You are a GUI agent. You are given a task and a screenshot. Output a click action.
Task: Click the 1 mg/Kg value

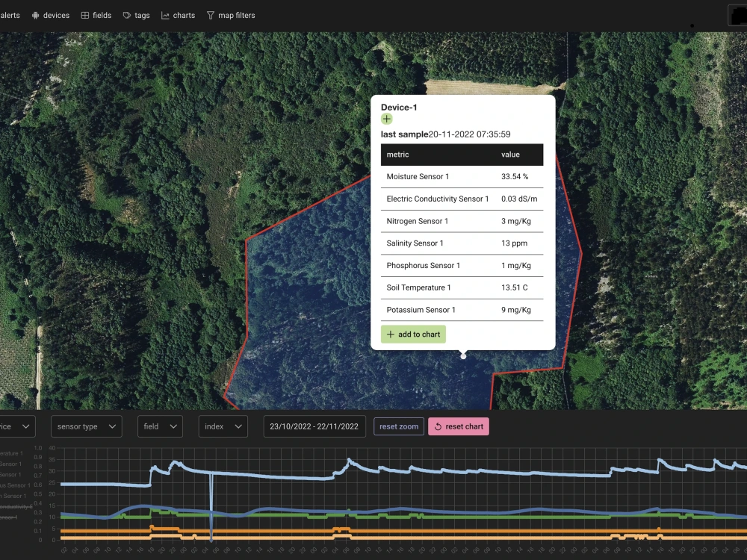(x=516, y=266)
